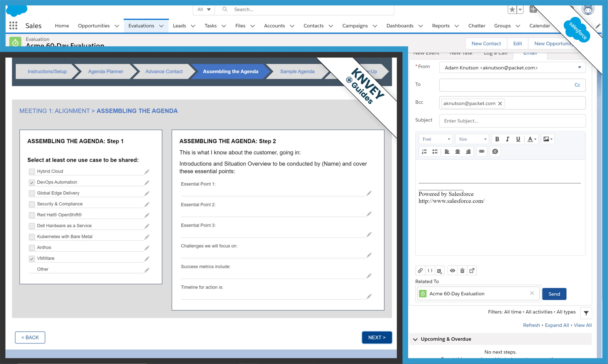
Task: Edit Essential Point 1 pencil icon
Action: [369, 193]
